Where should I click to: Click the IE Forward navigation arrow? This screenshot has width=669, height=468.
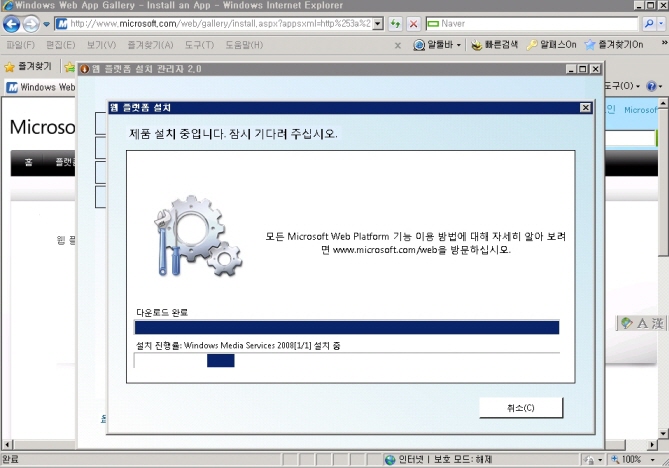coord(31,24)
